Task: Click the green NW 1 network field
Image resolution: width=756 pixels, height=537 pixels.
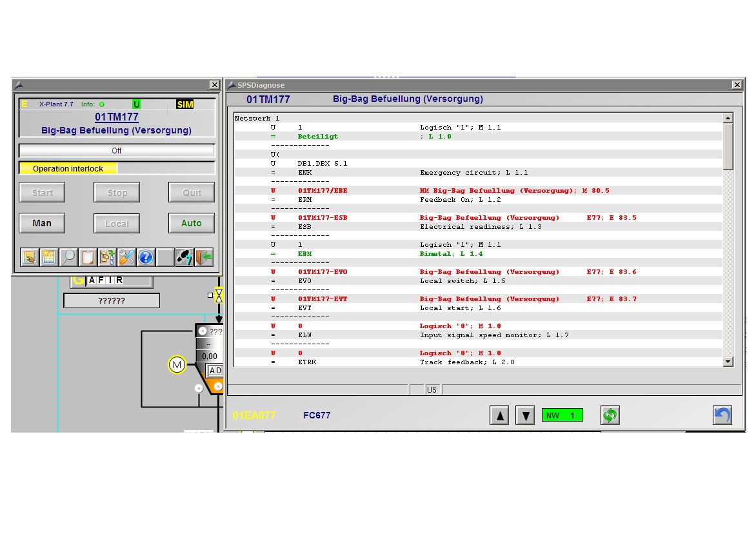Action: [x=562, y=416]
